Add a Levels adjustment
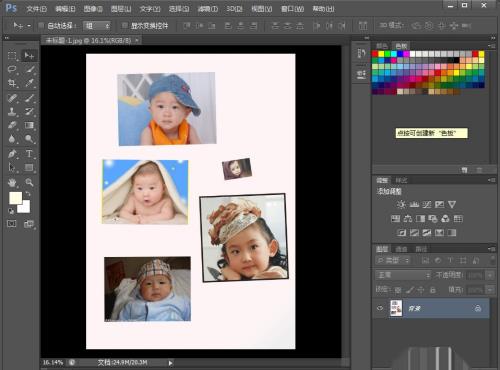Screen dimensions: 500x370 click(x=414, y=204)
